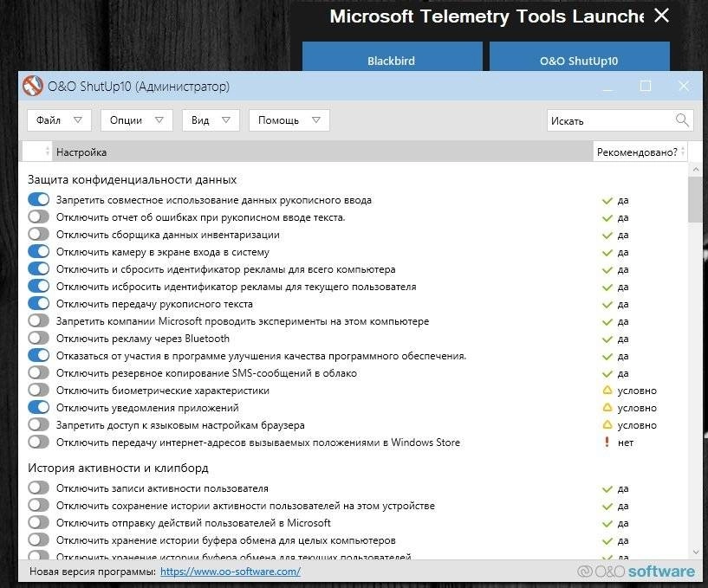The height and width of the screenshot is (588, 708).
Task: Click 'Отключить уведомления приложений' setting label
Action: click(147, 408)
